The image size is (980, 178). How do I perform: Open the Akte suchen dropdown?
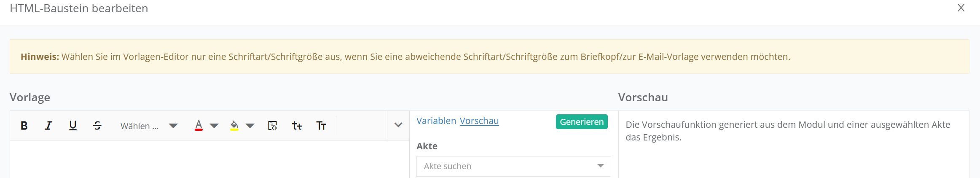tap(513, 166)
